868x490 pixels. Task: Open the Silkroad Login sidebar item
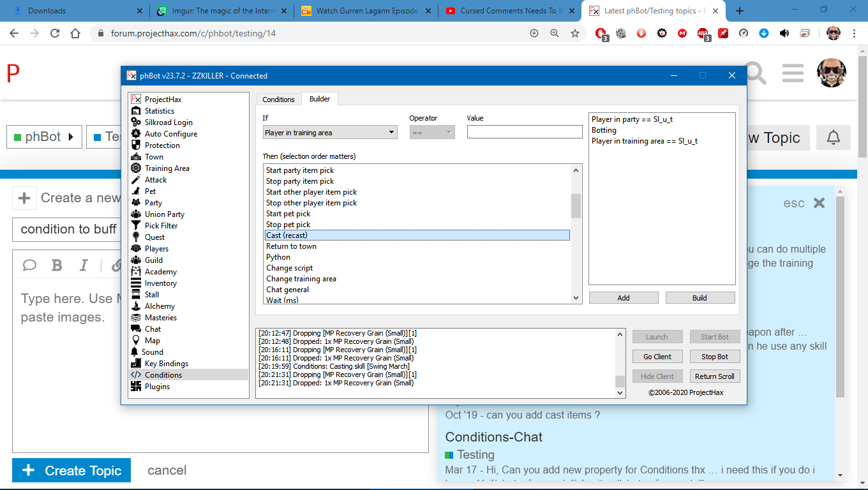[168, 122]
